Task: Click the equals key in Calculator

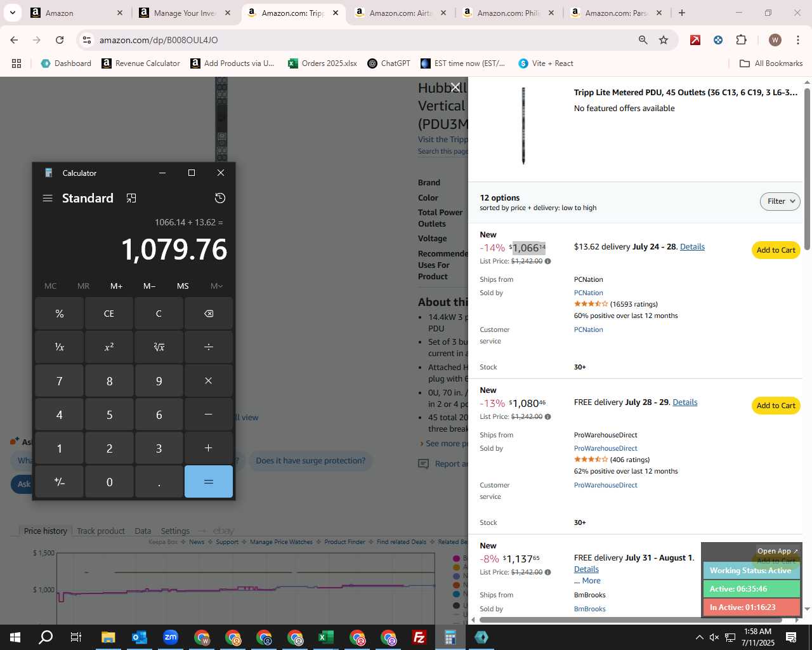Action: pyautogui.click(x=209, y=482)
